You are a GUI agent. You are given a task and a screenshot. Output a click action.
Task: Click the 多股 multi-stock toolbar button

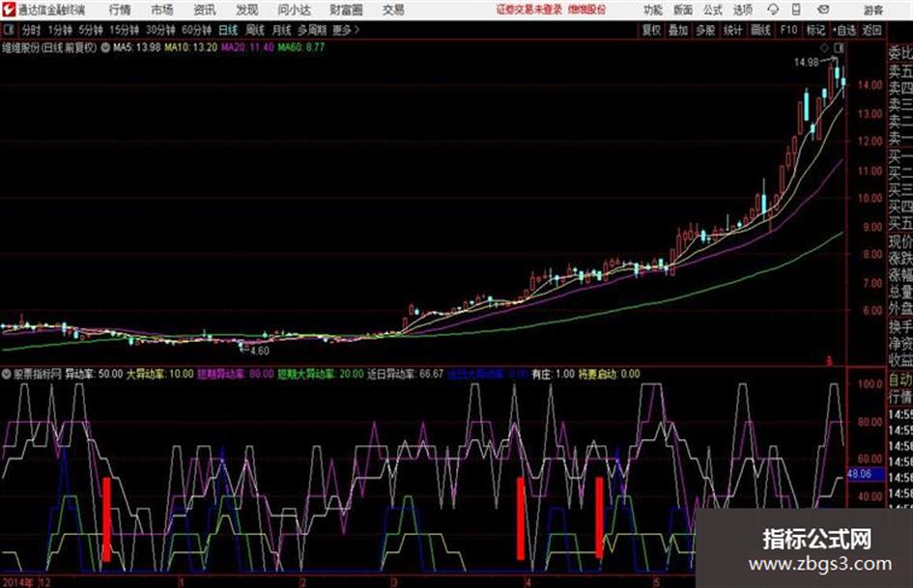coord(705,30)
